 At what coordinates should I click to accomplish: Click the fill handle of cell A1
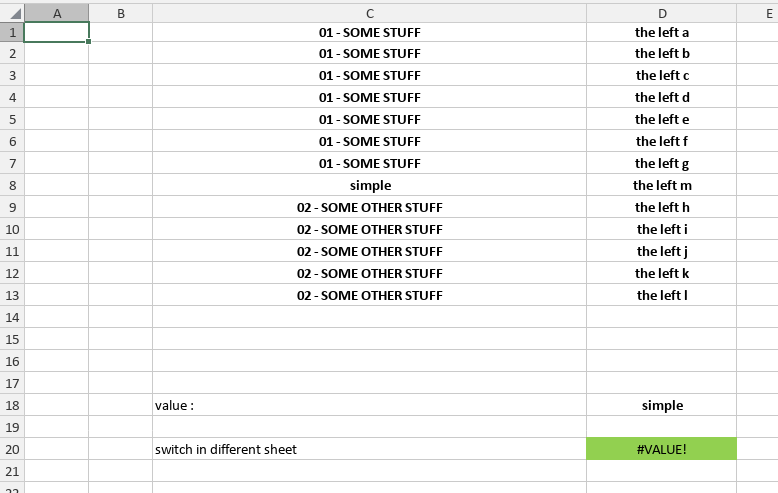pos(88,42)
